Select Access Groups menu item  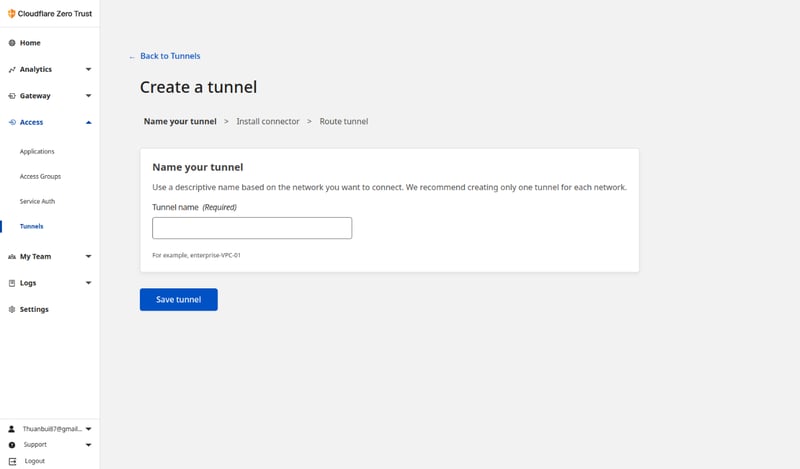coord(40,176)
